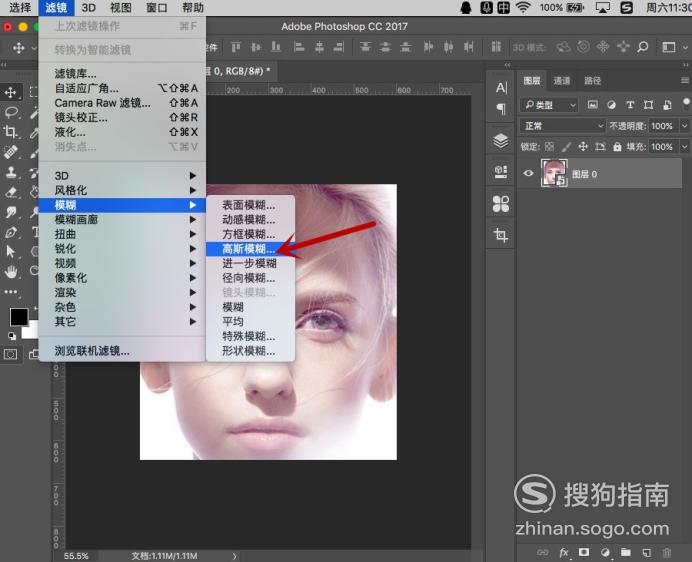Toggle Quick Mask mode button
Image resolution: width=692 pixels, height=562 pixels.
coord(11,354)
